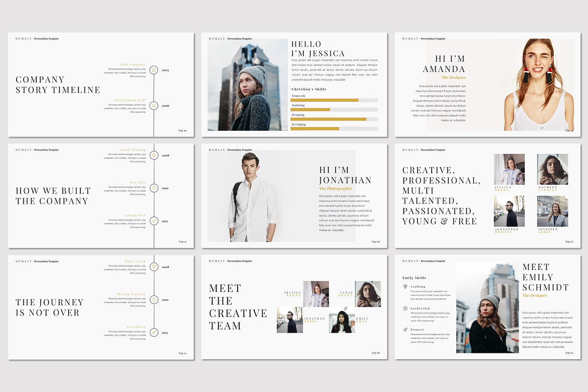Select Jennifer Abbey's photo
Image resolution: width=588 pixels, height=392 pixels.
click(x=552, y=211)
